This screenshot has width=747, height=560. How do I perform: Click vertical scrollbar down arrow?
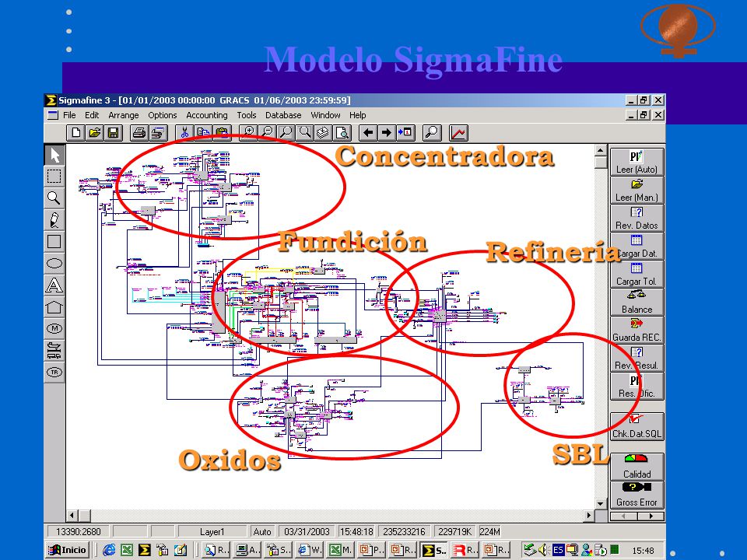[600, 503]
